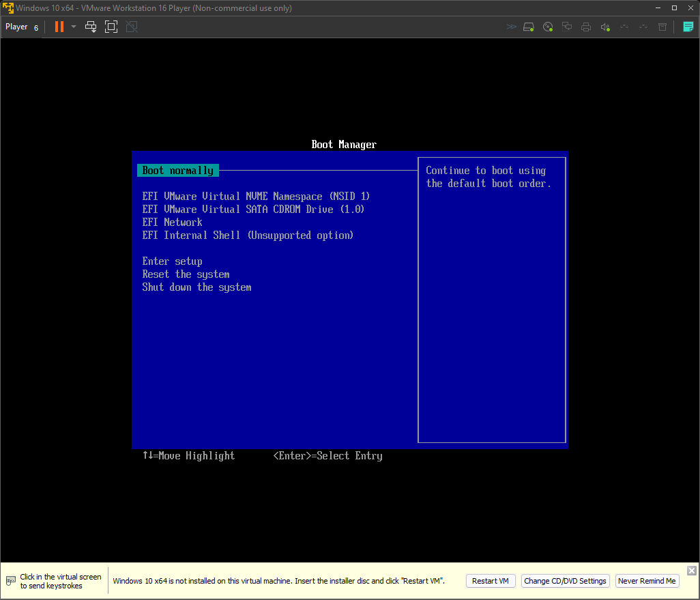This screenshot has width=700, height=600.
Task: Enter full screen mode icon
Action: coord(111,27)
